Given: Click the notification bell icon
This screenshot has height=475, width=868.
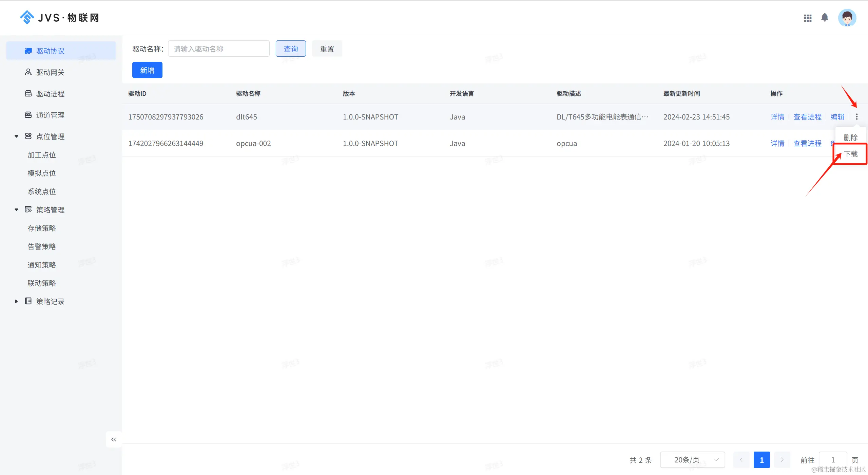Looking at the screenshot, I should (825, 18).
